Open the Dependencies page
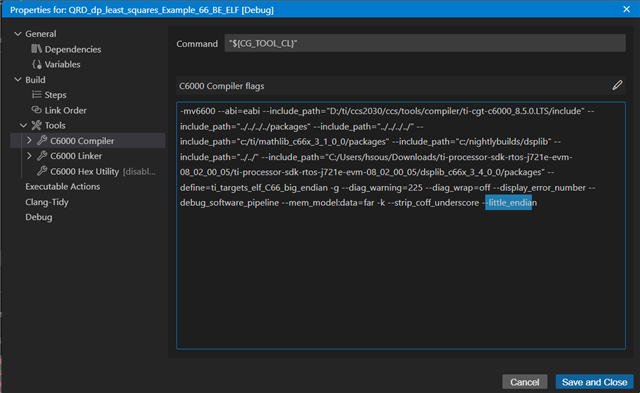Viewport: 640px width, 393px height. [x=73, y=49]
